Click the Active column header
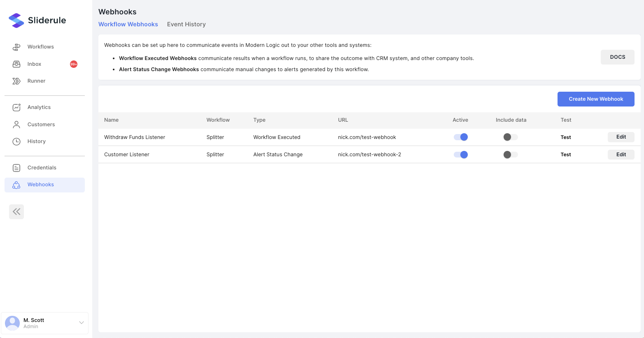The image size is (644, 338). click(x=460, y=120)
